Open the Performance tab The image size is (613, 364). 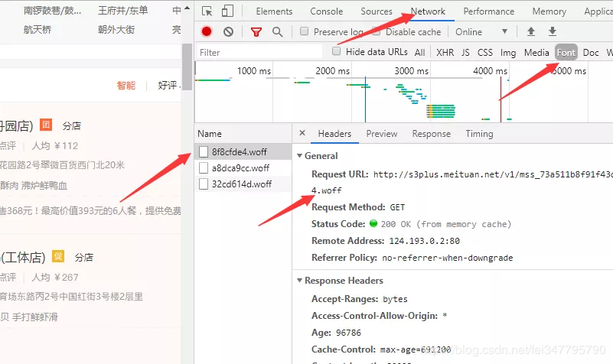pos(489,11)
